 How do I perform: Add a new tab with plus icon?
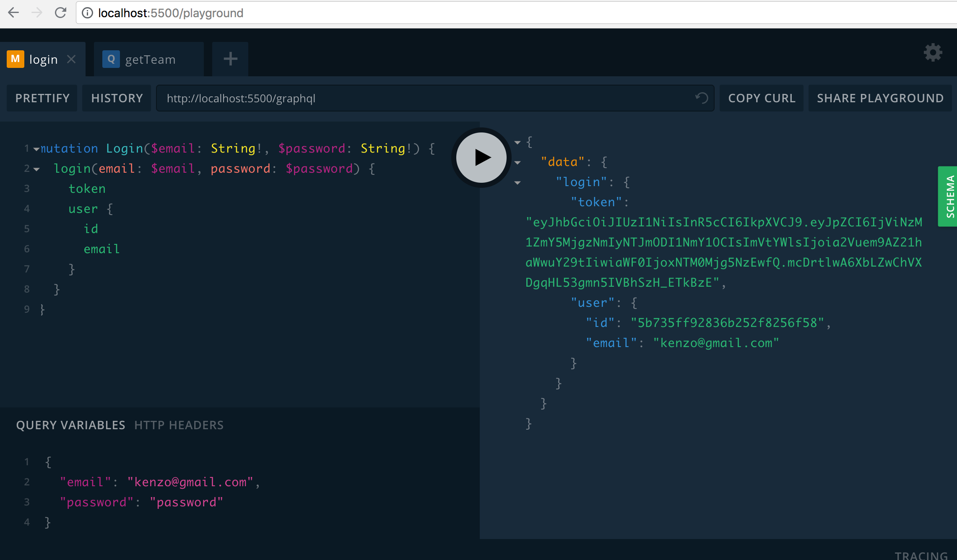pos(230,59)
